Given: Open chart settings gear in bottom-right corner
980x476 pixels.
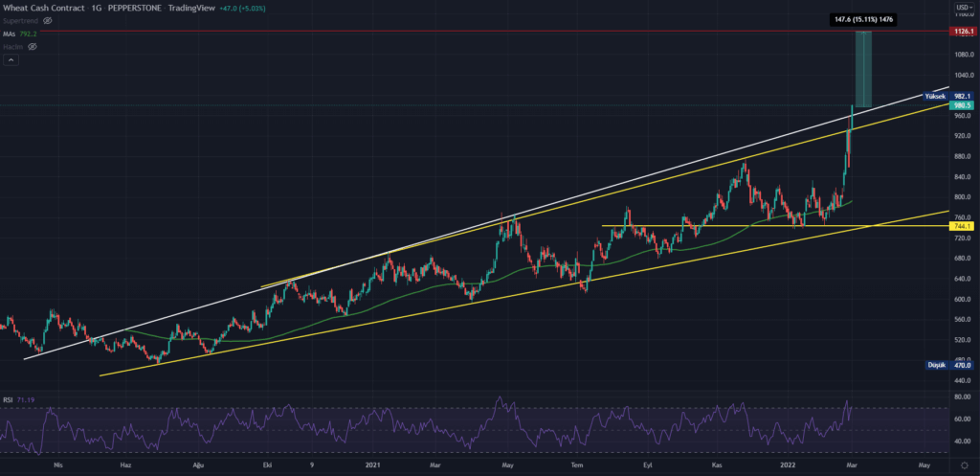Looking at the screenshot, I should [964, 465].
